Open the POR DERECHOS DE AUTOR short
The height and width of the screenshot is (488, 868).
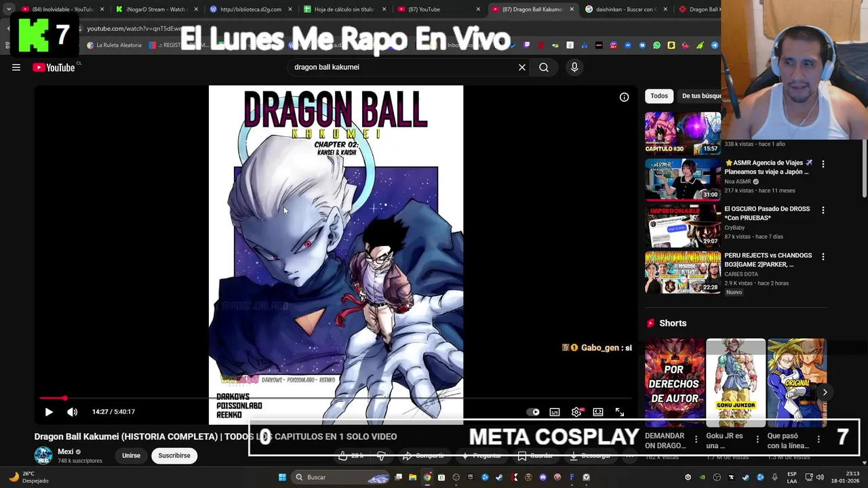point(675,383)
